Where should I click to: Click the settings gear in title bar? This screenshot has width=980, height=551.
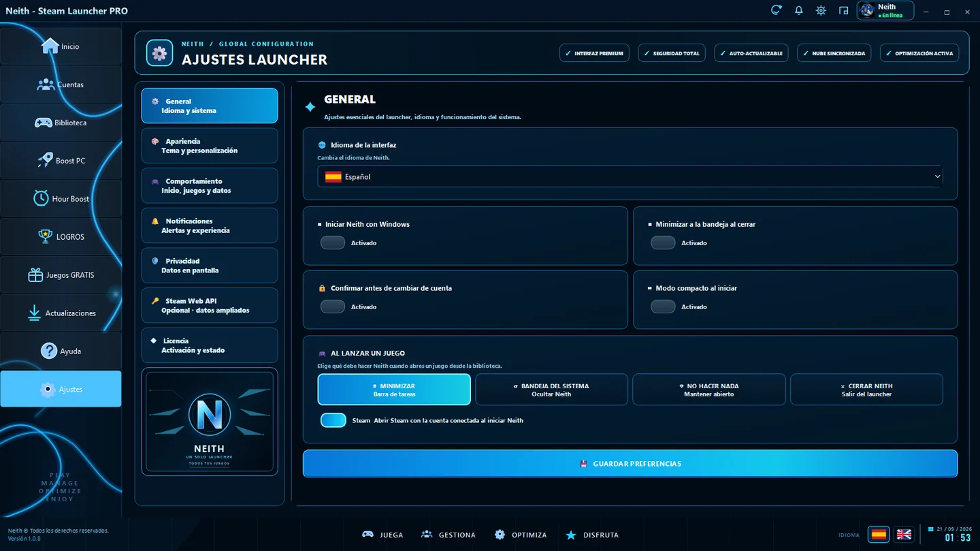click(x=821, y=10)
